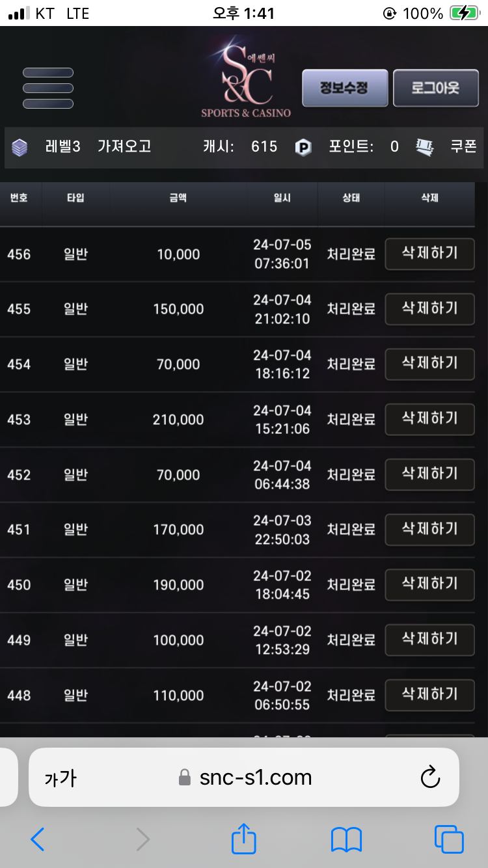Open Safari bookmarks
This screenshot has height=868, width=488.
tap(346, 840)
